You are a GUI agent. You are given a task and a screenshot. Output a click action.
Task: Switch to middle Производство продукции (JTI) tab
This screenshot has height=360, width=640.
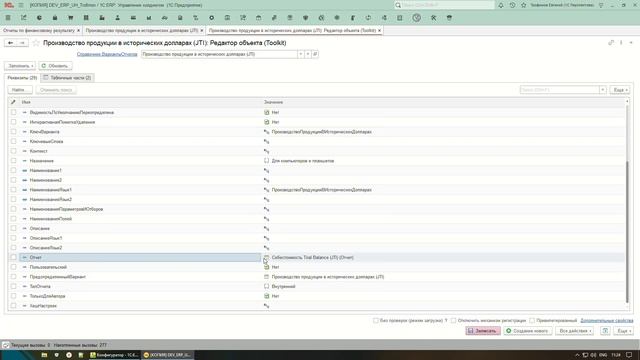click(142, 31)
